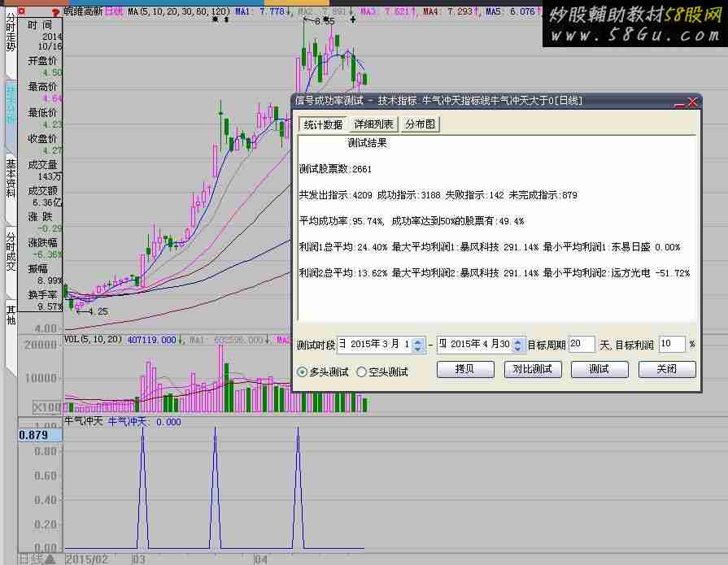Click the 日线 period label at bottom
This screenshot has height=565, width=728.
click(x=31, y=559)
